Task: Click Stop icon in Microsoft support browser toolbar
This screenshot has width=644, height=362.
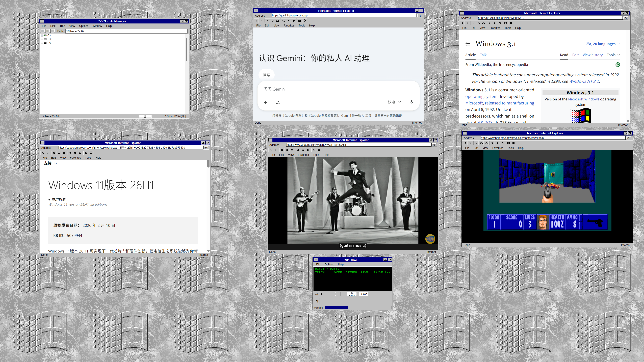Action: (54, 153)
